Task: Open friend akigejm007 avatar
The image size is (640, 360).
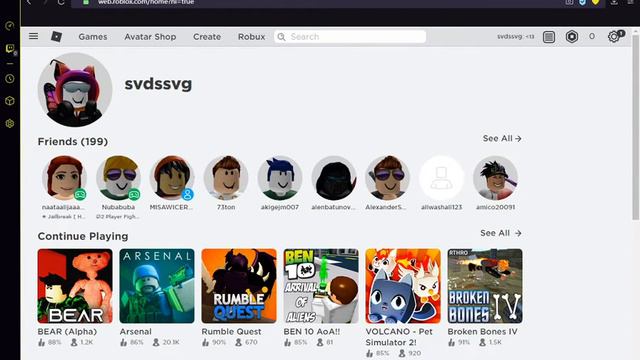Action: (280, 178)
